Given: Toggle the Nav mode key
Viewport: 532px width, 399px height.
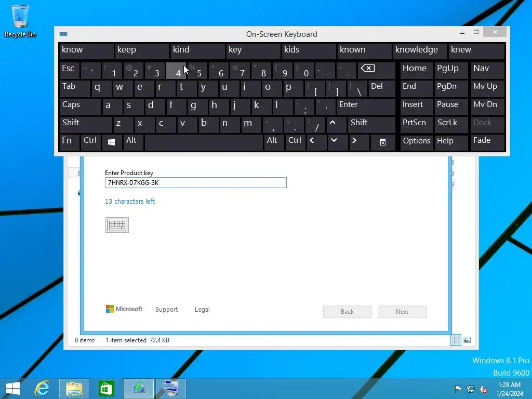Looking at the screenshot, I should [487, 71].
